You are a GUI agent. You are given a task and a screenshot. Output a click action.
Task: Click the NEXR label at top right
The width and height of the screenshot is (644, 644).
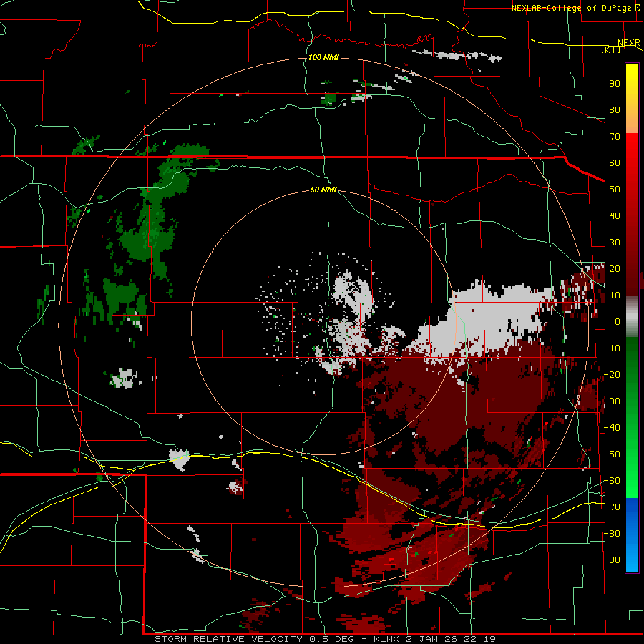(629, 43)
